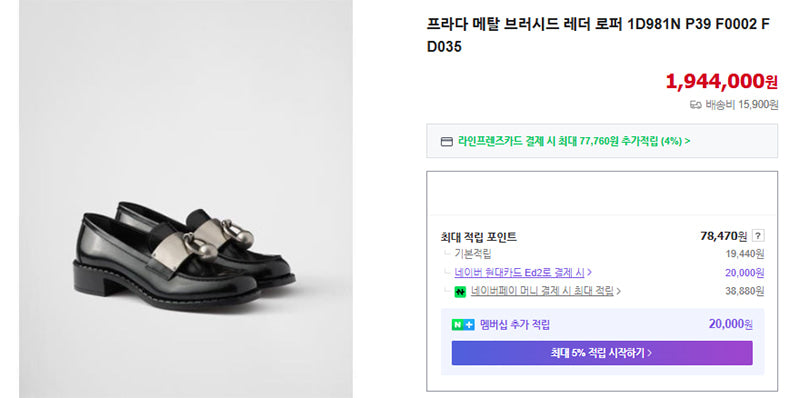Open the 네이버 현대카드 Ed2로 결제 시 link
The width and height of the screenshot is (800, 398).
519,272
